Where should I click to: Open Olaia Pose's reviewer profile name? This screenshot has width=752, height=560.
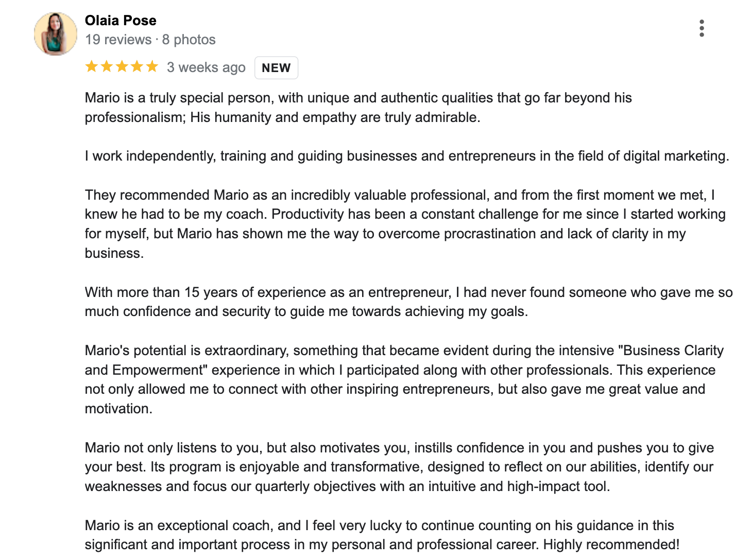tap(121, 21)
